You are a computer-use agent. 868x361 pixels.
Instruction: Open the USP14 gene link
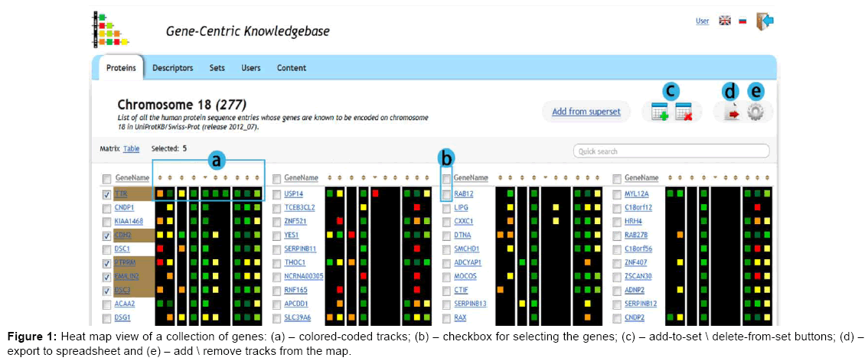point(294,194)
